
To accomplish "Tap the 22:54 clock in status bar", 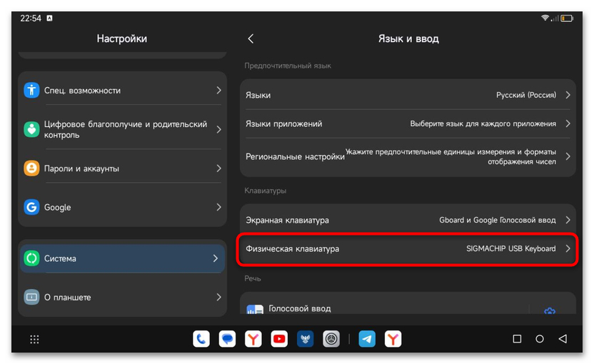I will click(x=31, y=18).
